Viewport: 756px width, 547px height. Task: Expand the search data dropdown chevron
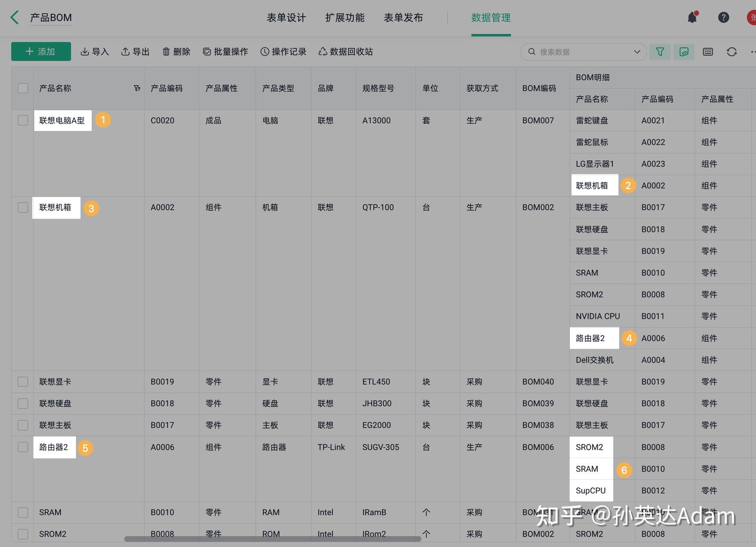pyautogui.click(x=637, y=51)
